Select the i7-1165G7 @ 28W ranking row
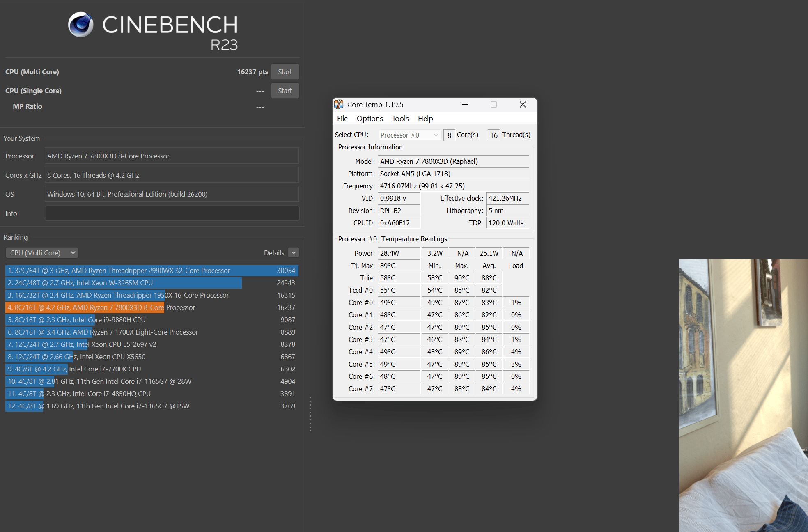Image resolution: width=808 pixels, height=532 pixels. [x=152, y=381]
